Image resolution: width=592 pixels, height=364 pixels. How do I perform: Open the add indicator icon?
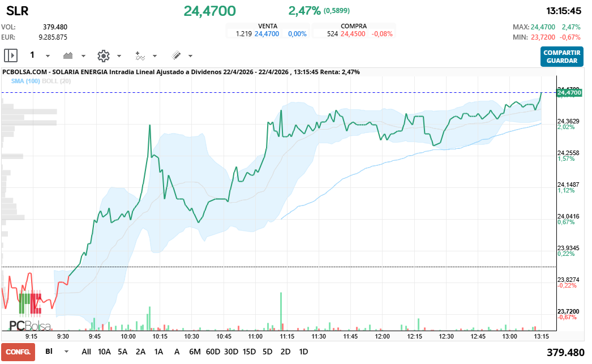(140, 55)
